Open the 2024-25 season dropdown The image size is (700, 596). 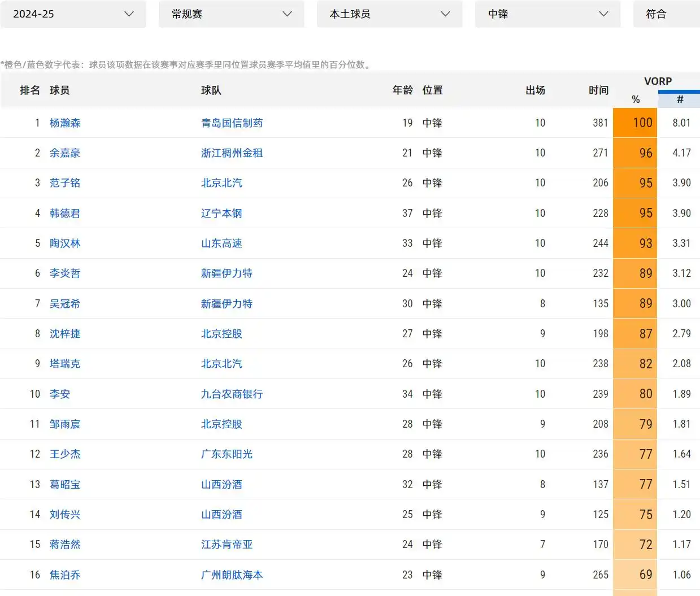(73, 14)
